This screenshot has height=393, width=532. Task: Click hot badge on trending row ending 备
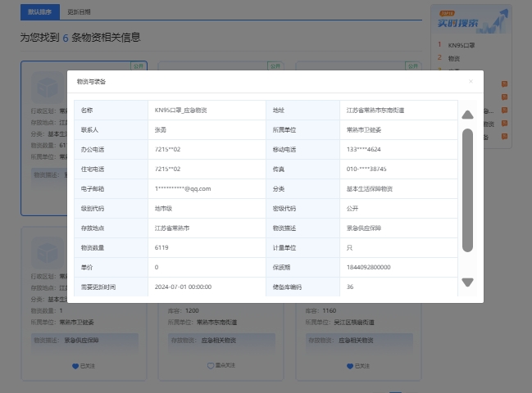(504, 137)
